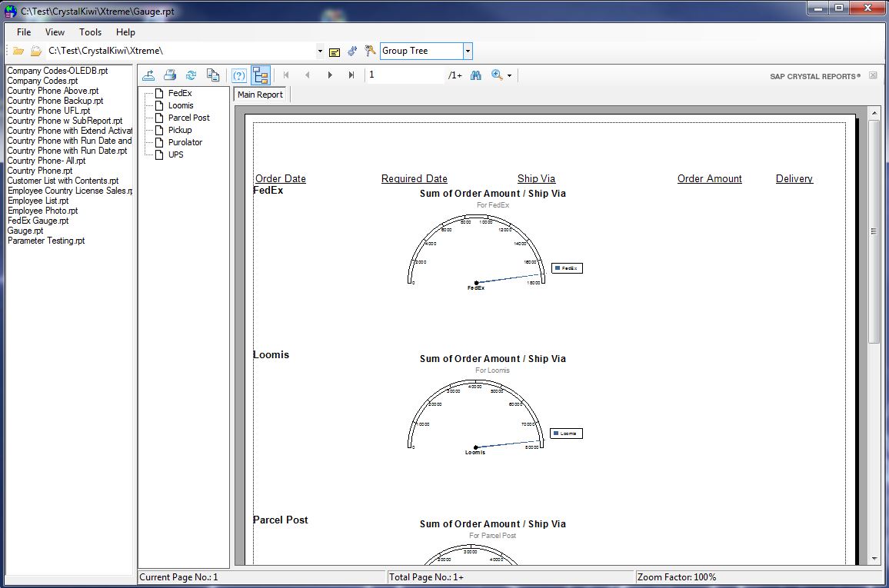
Task: Click the Parcel Post group header in report
Action: (281, 520)
